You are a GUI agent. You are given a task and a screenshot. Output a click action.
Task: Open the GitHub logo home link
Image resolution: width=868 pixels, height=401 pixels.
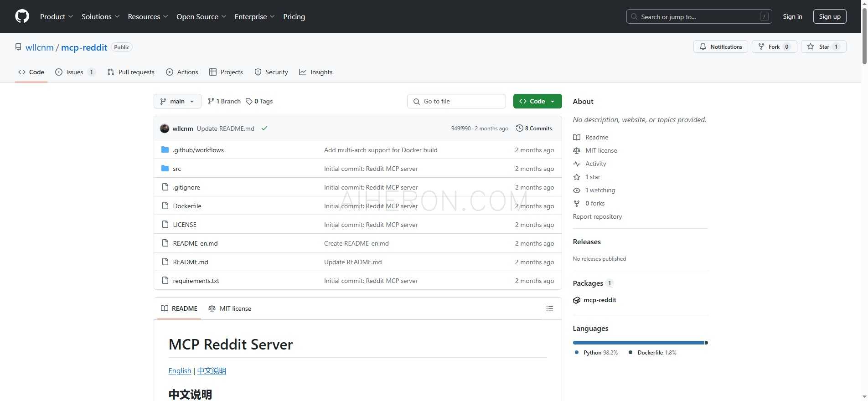coord(22,16)
